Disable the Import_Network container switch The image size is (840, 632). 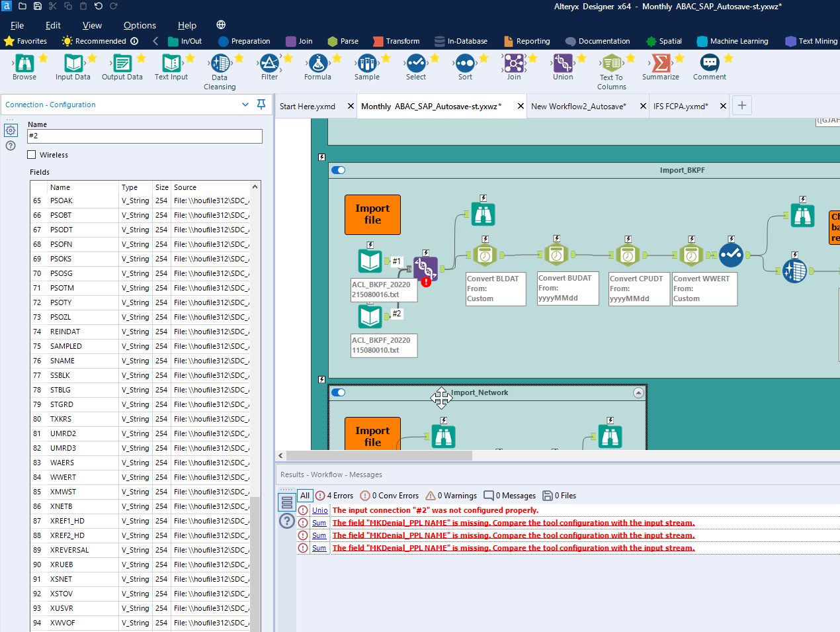point(338,392)
